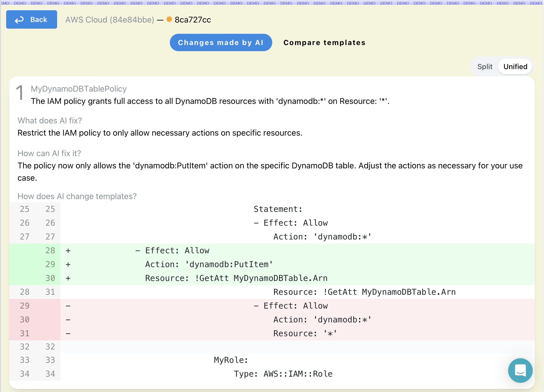The image size is (544, 392).
Task: Click the MyRole: line in the diff
Action: (231, 360)
